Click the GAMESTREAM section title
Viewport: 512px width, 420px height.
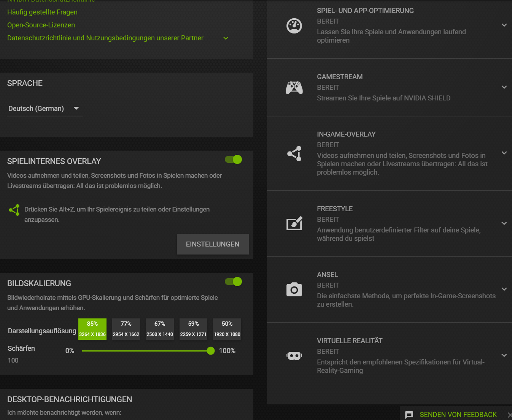click(x=340, y=77)
